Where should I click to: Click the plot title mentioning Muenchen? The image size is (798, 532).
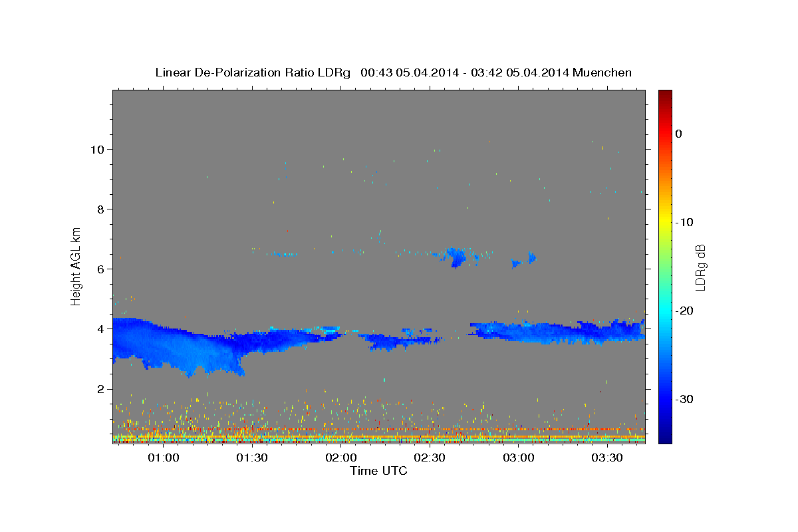point(393,72)
